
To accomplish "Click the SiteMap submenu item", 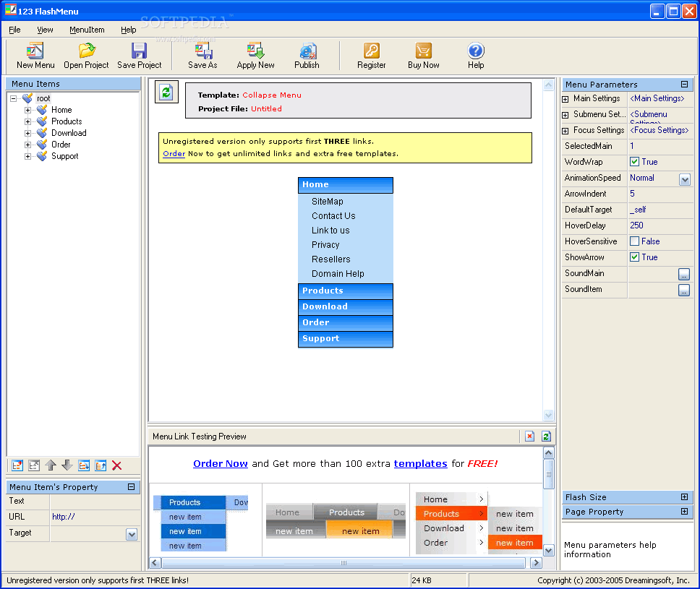I will tap(328, 201).
